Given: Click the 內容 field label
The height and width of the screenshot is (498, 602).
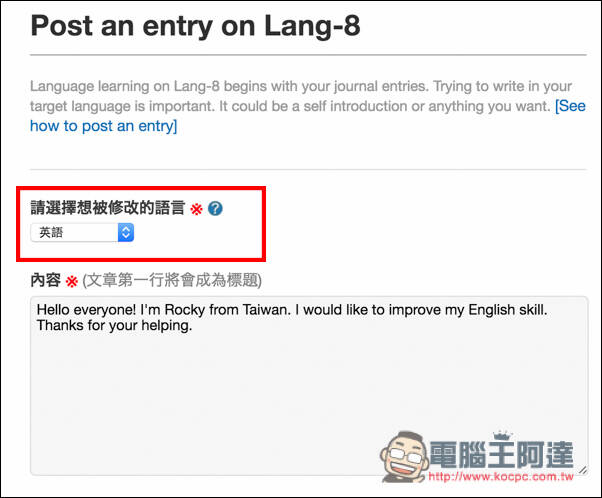Looking at the screenshot, I should (x=46, y=280).
